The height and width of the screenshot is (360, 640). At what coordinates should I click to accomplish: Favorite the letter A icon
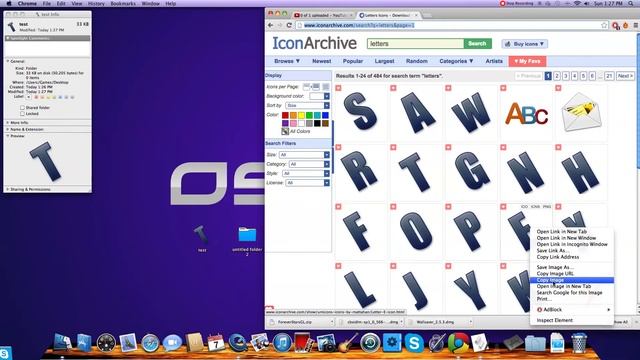pyautogui.click(x=393, y=88)
